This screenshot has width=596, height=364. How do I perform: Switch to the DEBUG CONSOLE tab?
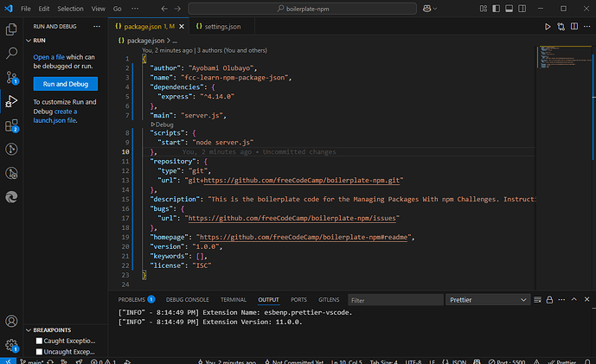tap(188, 299)
